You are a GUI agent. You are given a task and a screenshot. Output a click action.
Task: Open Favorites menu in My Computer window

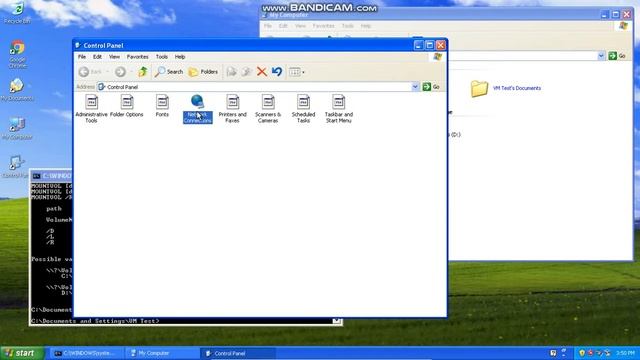tap(324, 26)
